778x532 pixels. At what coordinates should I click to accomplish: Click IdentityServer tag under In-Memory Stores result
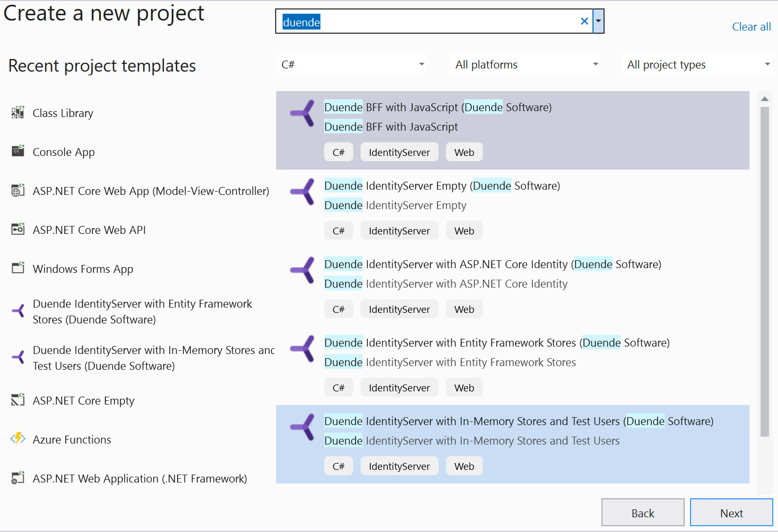pyautogui.click(x=399, y=466)
